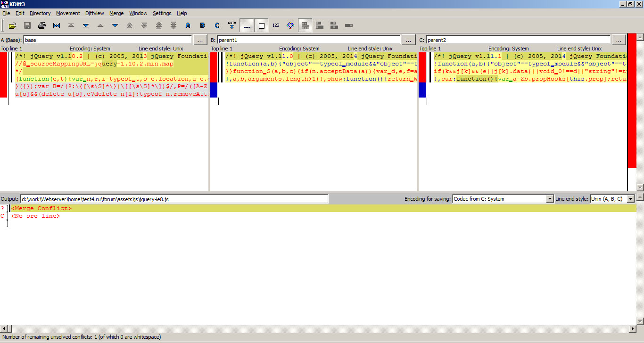Select lines from B toolbar button
Viewport: 644px width, 343px height.
(x=202, y=25)
